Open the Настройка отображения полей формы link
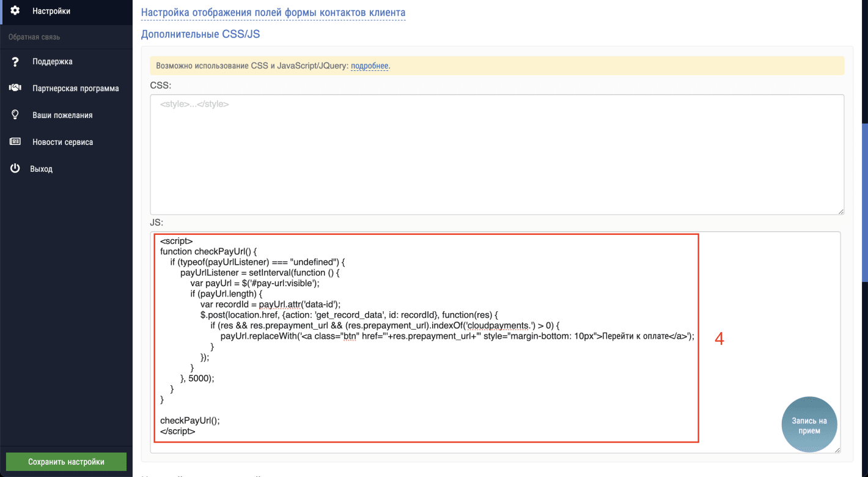 tap(273, 12)
